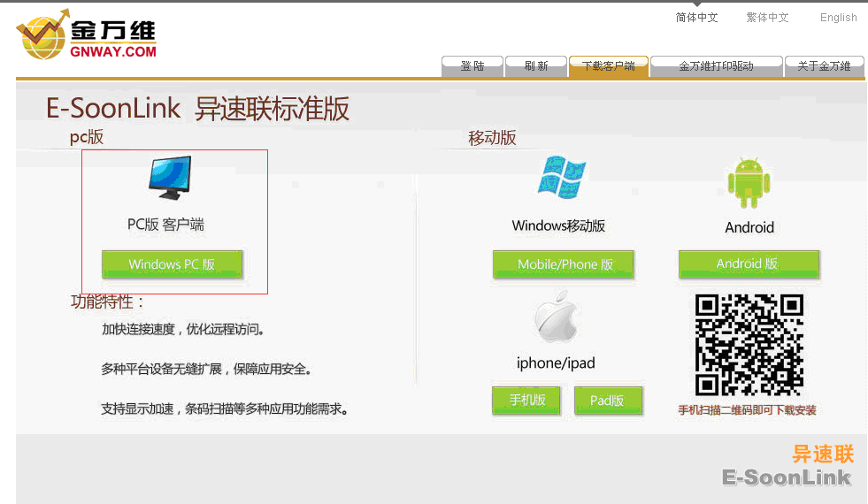Image resolution: width=868 pixels, height=504 pixels.
Task: Switch language to 简体中文
Action: 696,18
